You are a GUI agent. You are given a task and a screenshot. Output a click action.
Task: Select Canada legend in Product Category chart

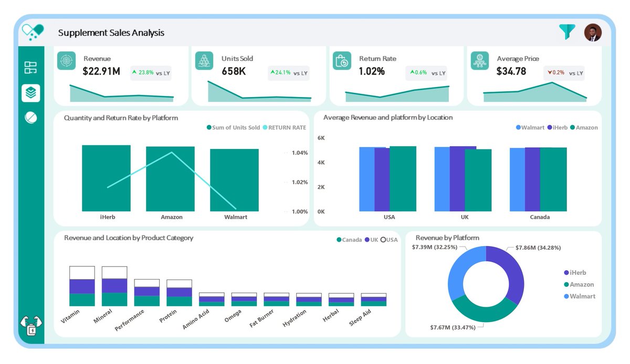click(x=349, y=240)
